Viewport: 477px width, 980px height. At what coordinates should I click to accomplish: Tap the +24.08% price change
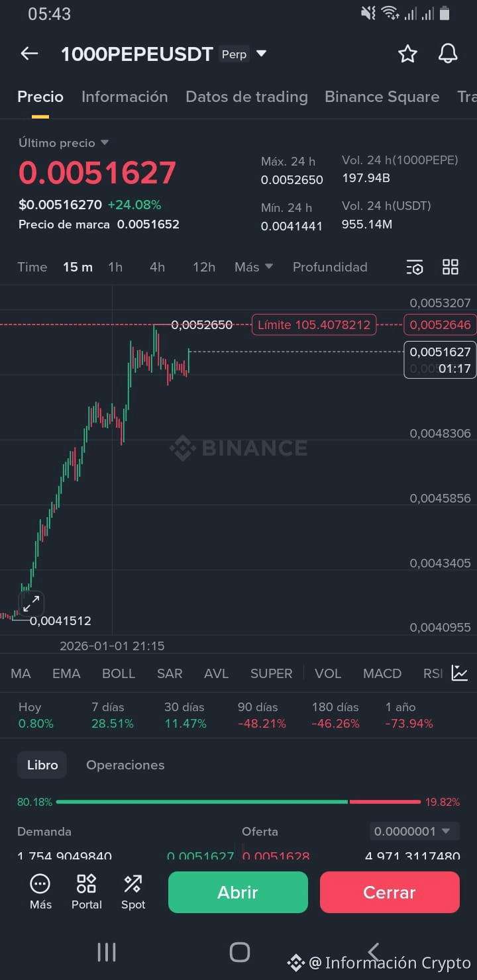pos(134,205)
